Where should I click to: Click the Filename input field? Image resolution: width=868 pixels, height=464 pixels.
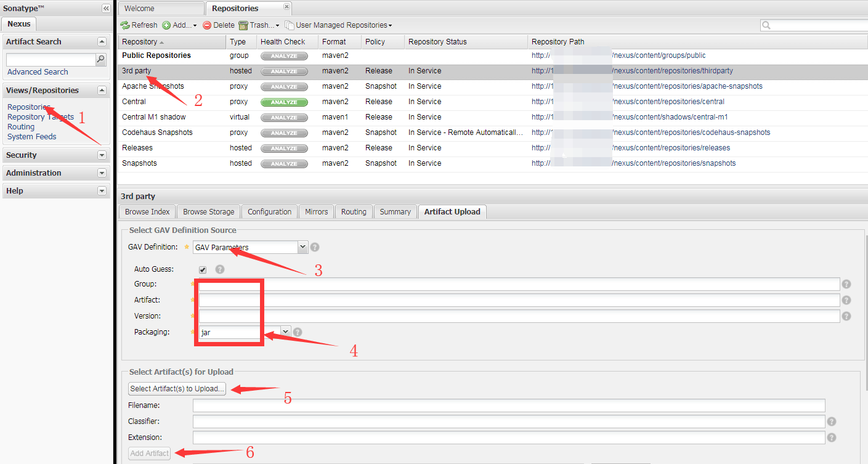509,405
